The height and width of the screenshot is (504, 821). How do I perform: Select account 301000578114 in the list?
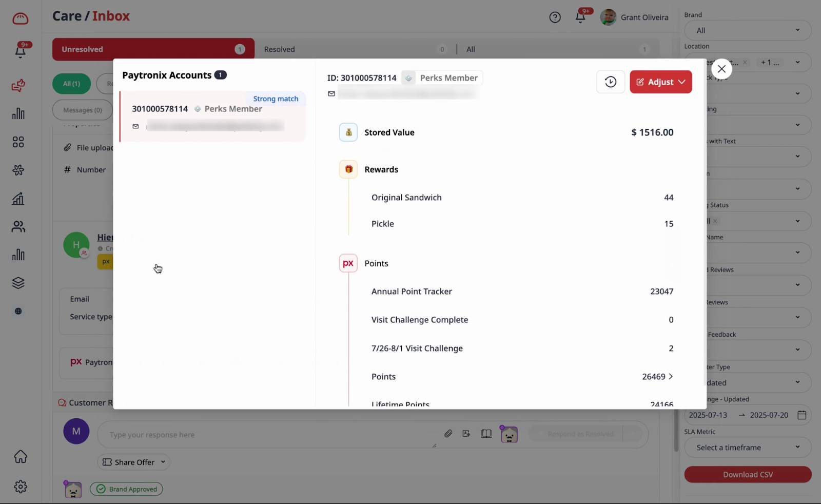click(213, 117)
